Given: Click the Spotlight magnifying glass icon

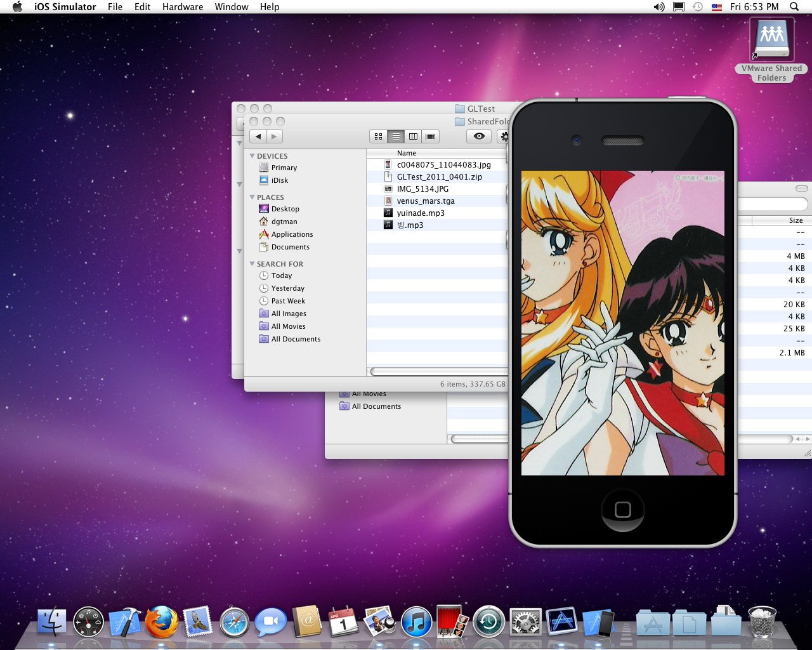Looking at the screenshot, I should pos(794,7).
